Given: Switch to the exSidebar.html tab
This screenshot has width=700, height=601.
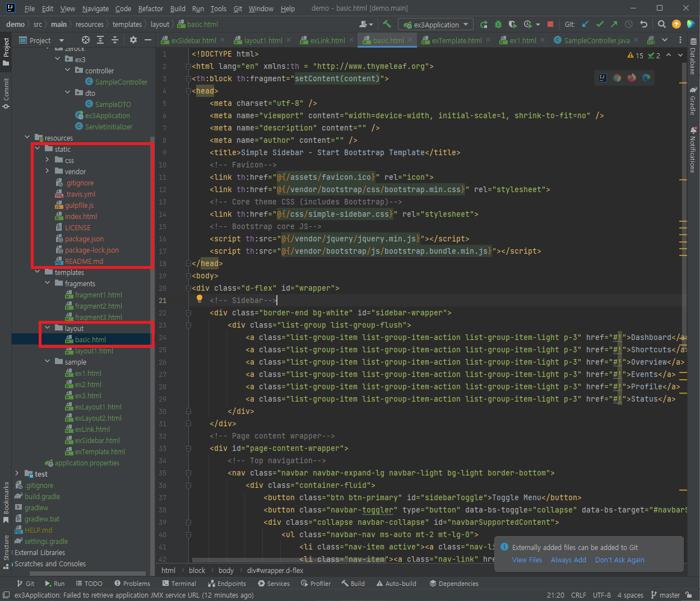Looking at the screenshot, I should click(x=193, y=40).
